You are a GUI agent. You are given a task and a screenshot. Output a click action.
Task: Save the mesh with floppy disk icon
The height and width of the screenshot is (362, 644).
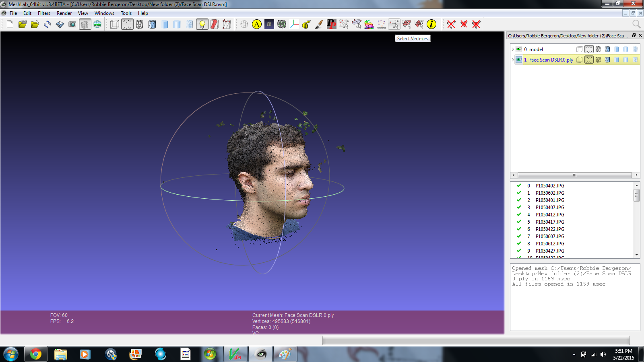tap(60, 24)
